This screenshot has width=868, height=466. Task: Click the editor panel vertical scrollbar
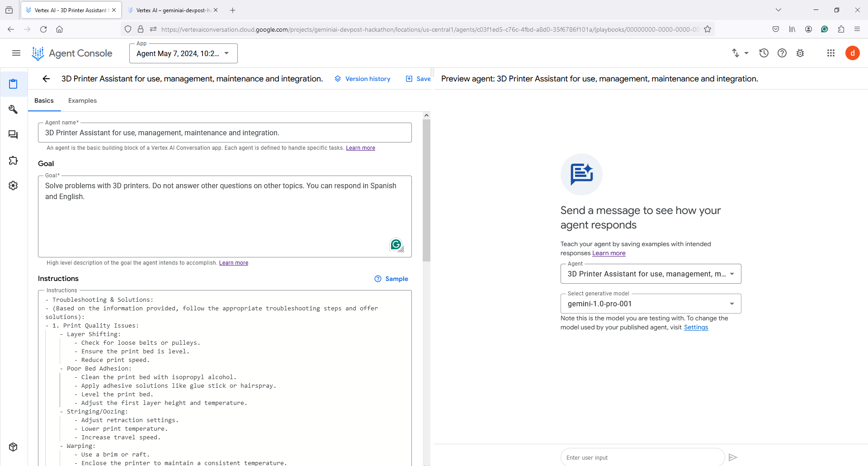(426, 190)
